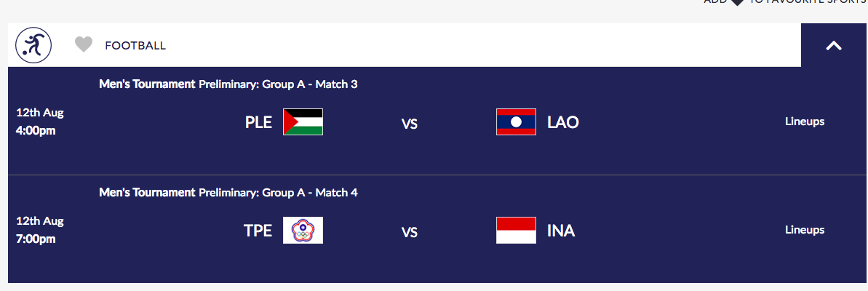Select the LAO team code
868x291 pixels.
click(x=563, y=122)
